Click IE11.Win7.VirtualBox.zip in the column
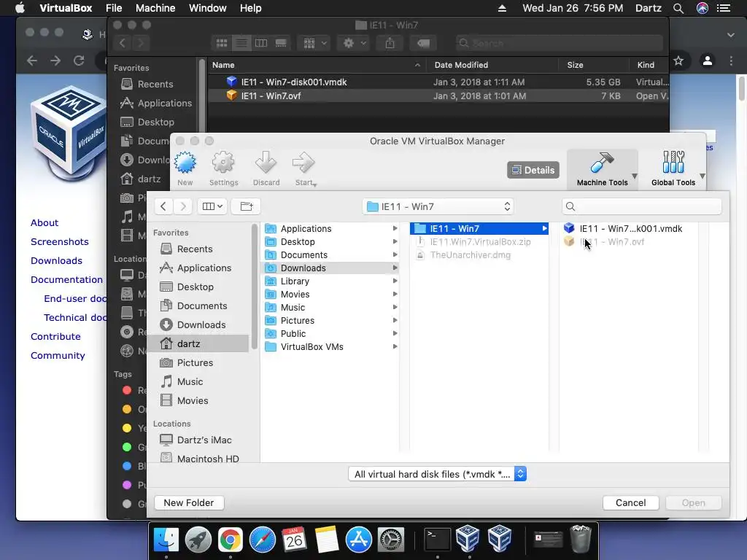The height and width of the screenshot is (560, 747). coord(479,242)
